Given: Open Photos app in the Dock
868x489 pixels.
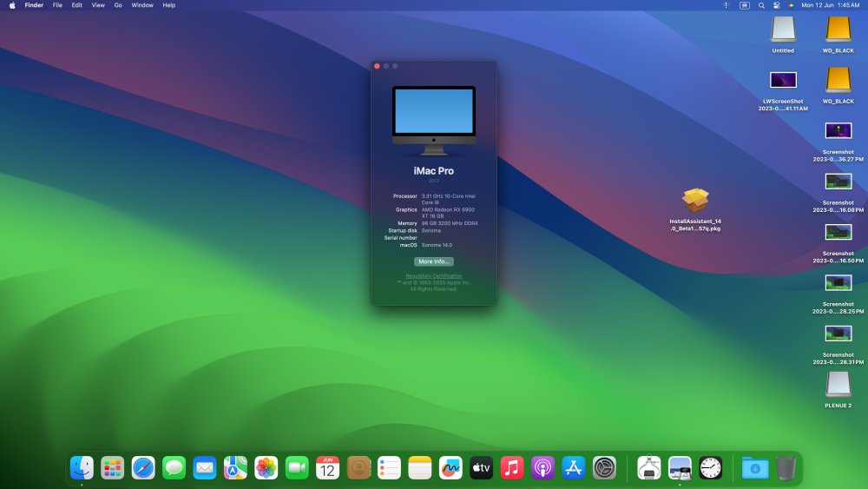Looking at the screenshot, I should [266, 468].
